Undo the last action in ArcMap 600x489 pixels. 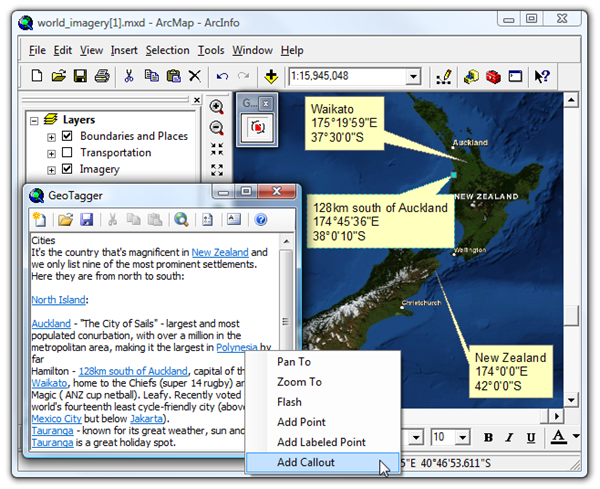pos(222,76)
